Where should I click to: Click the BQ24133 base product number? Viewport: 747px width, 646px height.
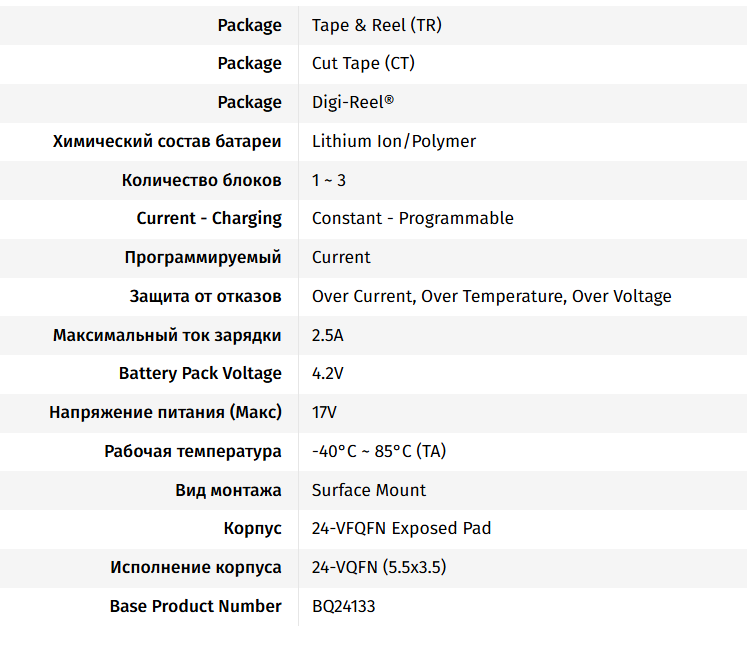click(343, 606)
